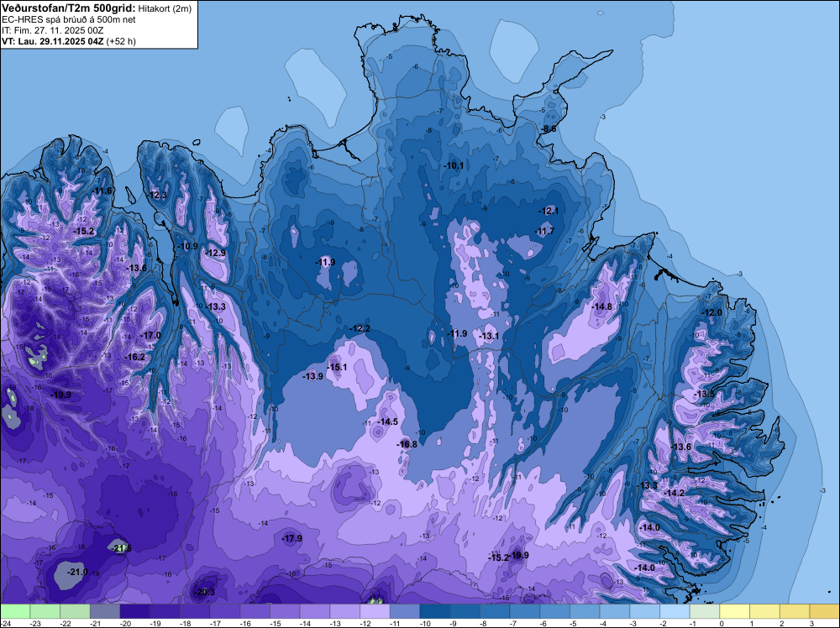
Task: Click the -14.8 temperature label
Action: coord(602,306)
